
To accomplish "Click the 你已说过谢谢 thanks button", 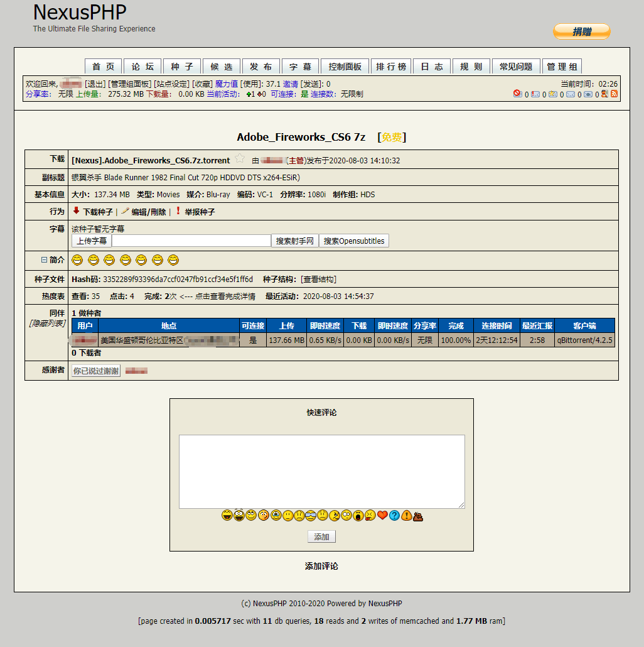I will (x=96, y=371).
